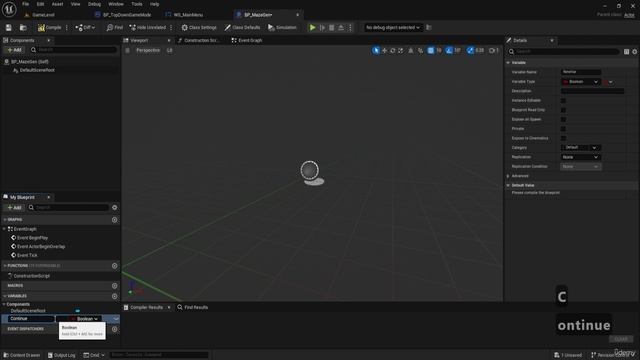The image size is (640, 360).
Task: Open the Find tool
Action: [x=114, y=28]
